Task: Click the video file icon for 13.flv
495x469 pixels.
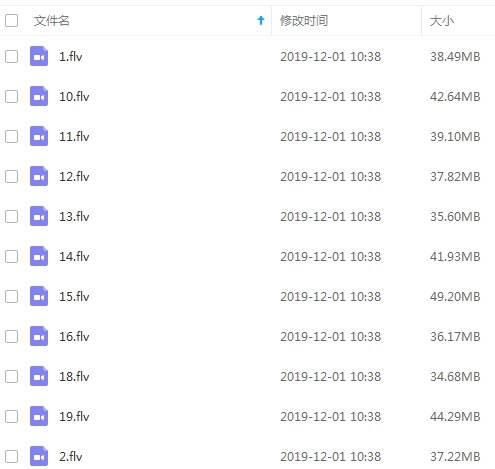Action: pos(39,216)
